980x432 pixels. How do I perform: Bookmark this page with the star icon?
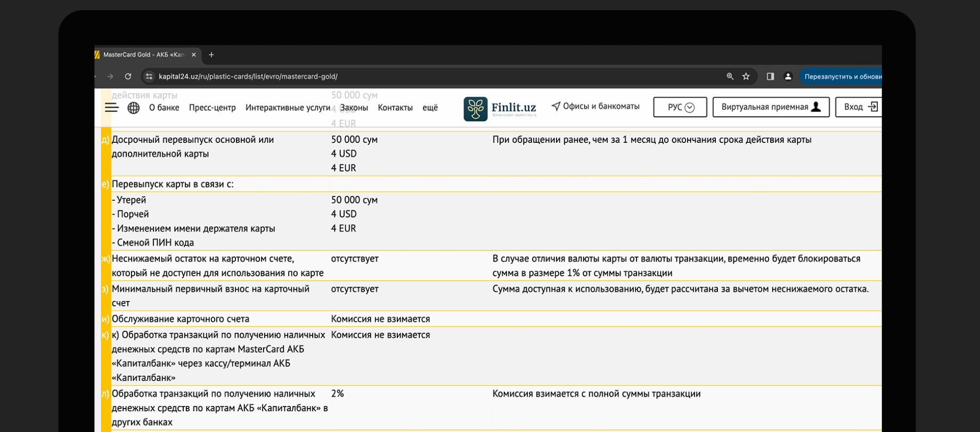[x=746, y=77]
